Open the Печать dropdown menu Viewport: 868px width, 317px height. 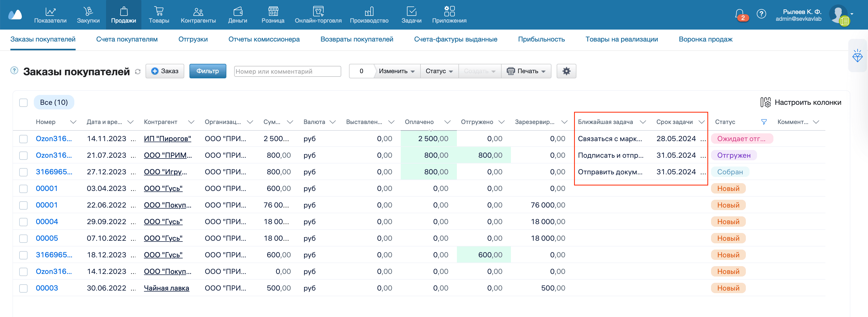point(526,71)
